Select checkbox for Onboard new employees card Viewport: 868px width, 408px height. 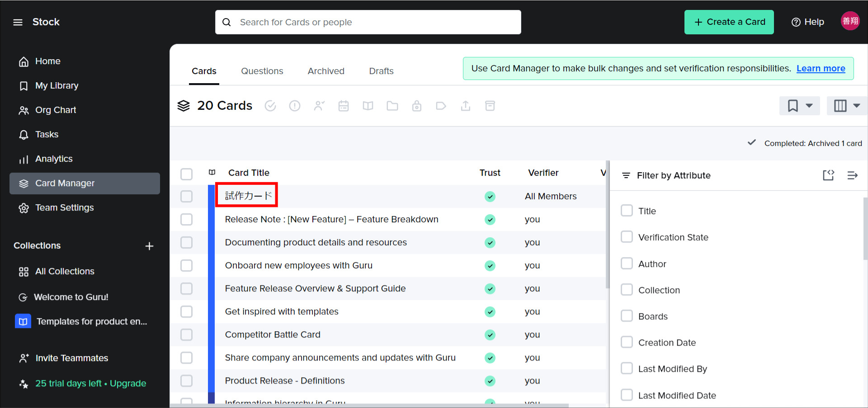click(x=186, y=266)
